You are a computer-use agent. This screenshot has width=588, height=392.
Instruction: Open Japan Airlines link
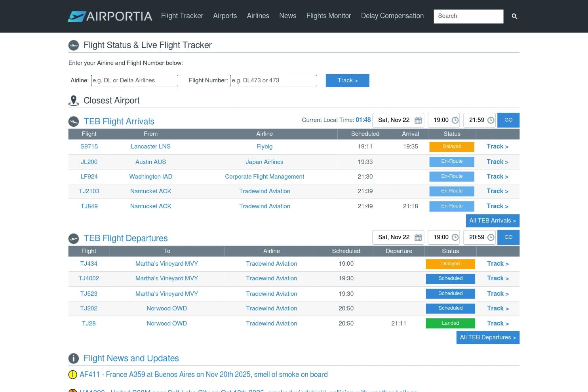265,162
